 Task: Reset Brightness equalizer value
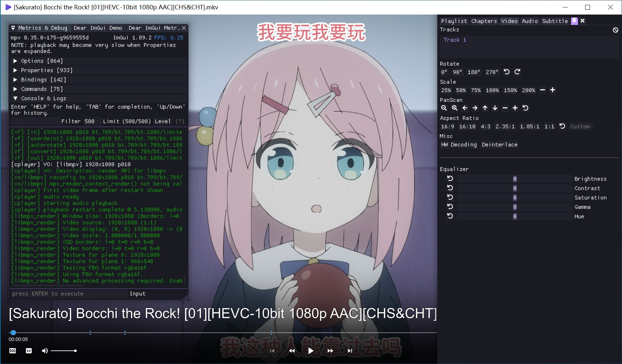pyautogui.click(x=450, y=178)
